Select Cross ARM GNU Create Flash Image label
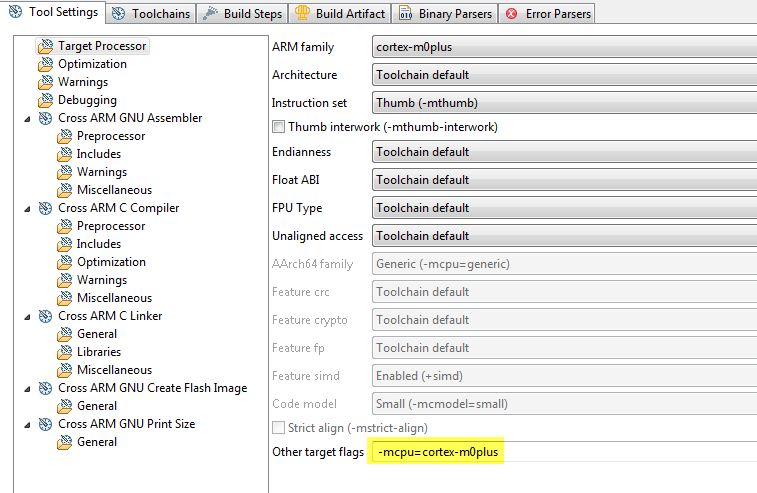 pyautogui.click(x=153, y=388)
